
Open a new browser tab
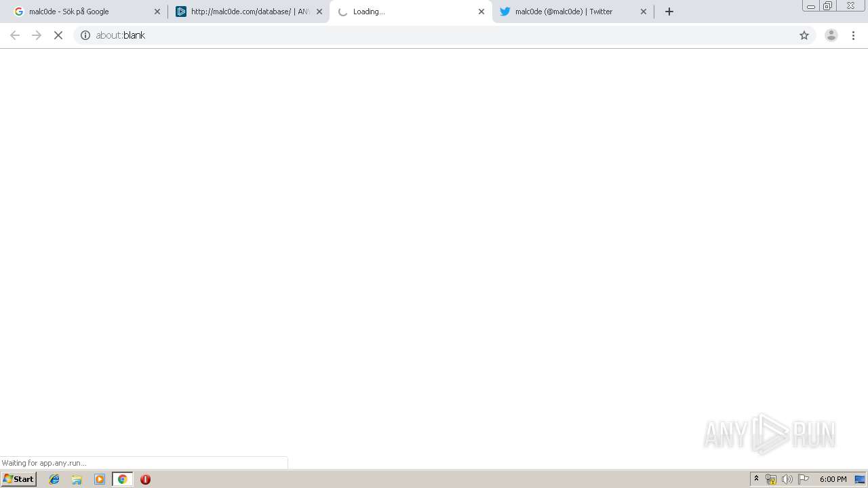669,12
